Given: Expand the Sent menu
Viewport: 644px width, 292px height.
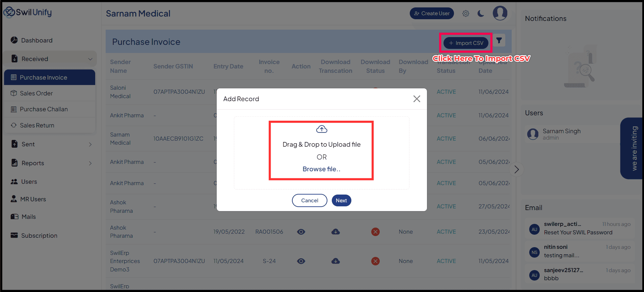Looking at the screenshot, I should 50,144.
